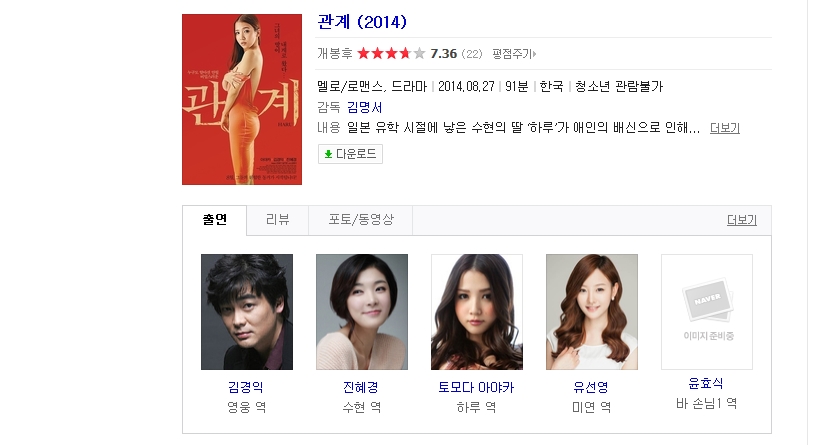Open 진혜경 actor photo
Image resolution: width=816 pixels, height=445 pixels.
pos(362,312)
